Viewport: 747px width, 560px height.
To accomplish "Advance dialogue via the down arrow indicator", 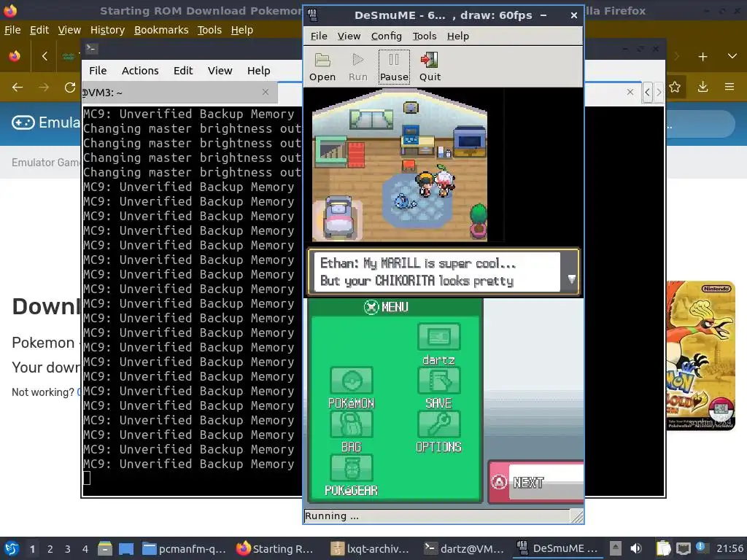I will tap(572, 279).
